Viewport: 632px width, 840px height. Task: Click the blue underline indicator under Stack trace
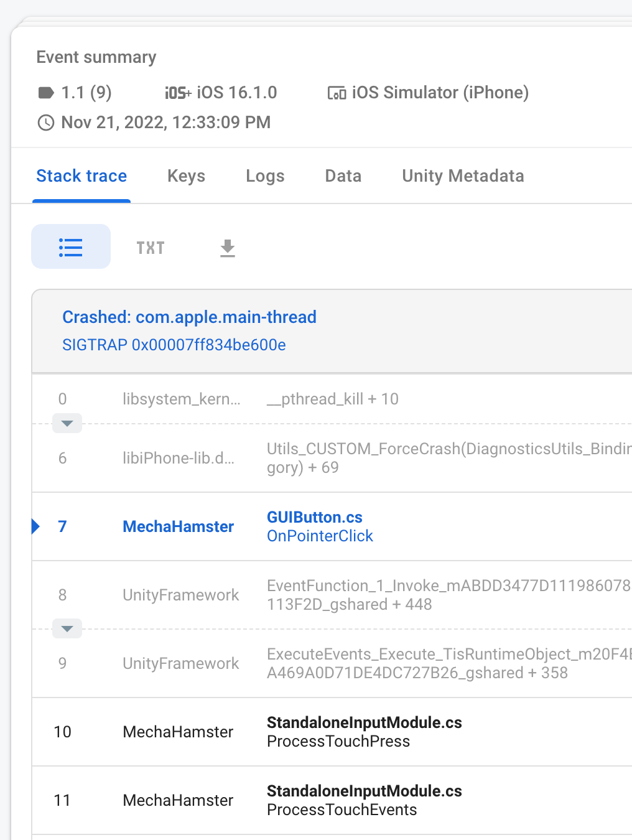(81, 199)
